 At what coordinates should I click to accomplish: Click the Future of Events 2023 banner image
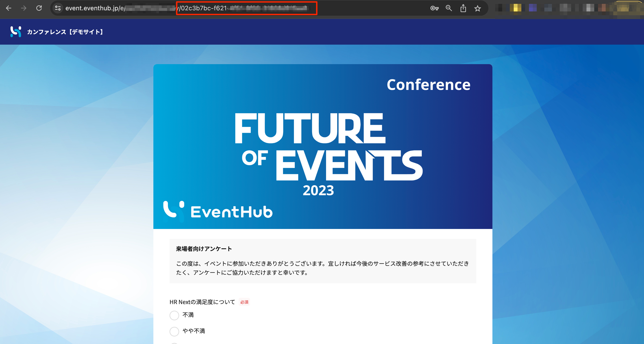tap(323, 146)
